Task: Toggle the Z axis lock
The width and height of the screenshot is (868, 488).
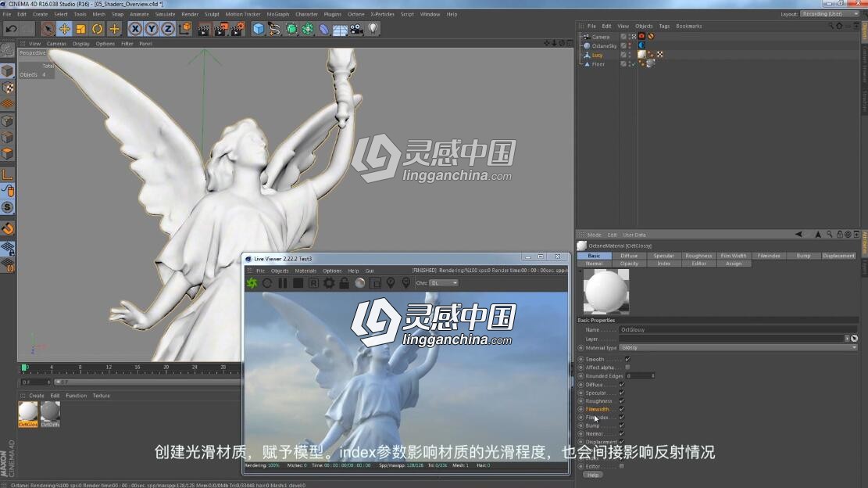Action: point(168,29)
